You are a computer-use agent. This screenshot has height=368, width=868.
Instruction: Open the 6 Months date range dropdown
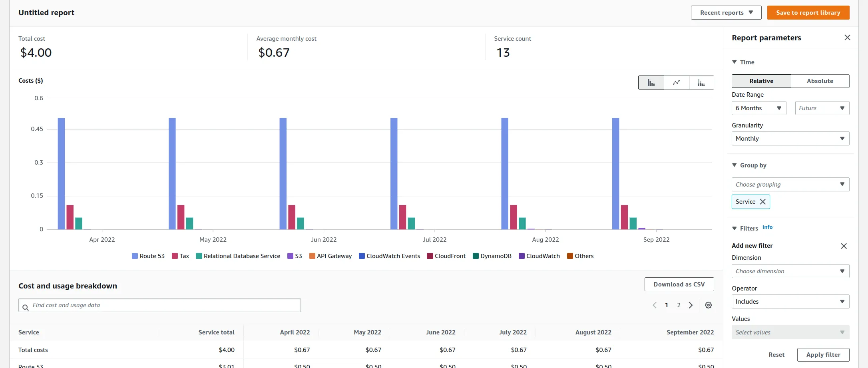tap(759, 108)
